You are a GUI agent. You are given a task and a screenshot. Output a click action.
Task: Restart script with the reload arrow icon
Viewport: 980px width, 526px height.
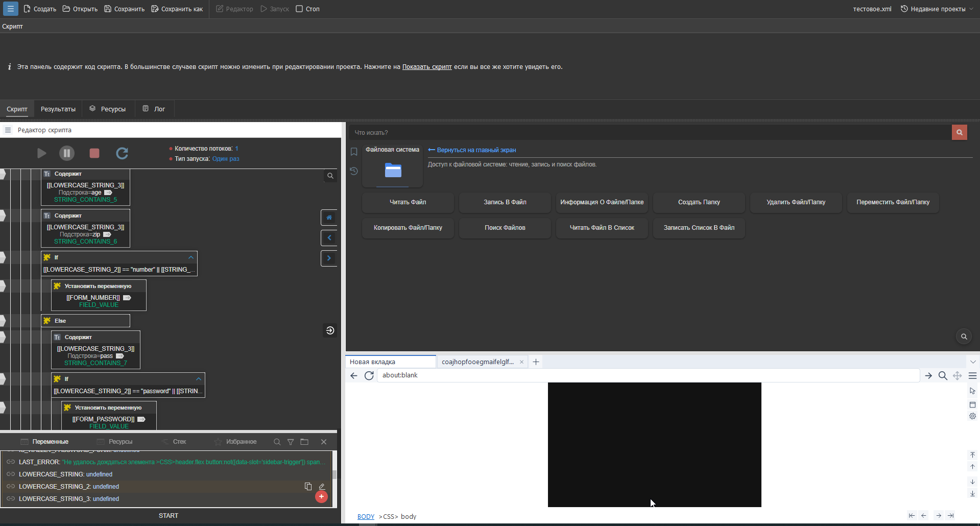(x=122, y=153)
